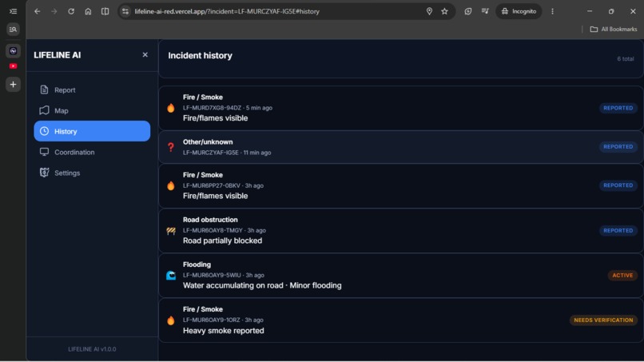Open browser extensions icon
644x362 pixels.
[x=467, y=11]
